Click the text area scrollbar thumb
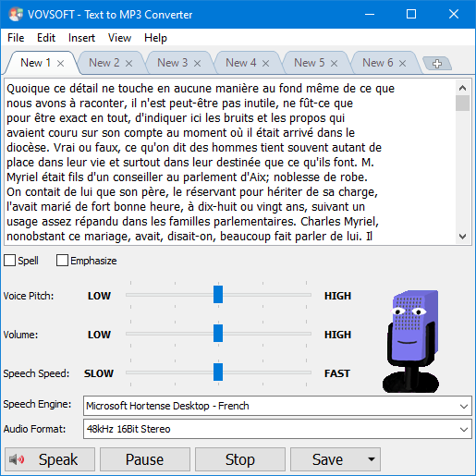 click(x=462, y=103)
